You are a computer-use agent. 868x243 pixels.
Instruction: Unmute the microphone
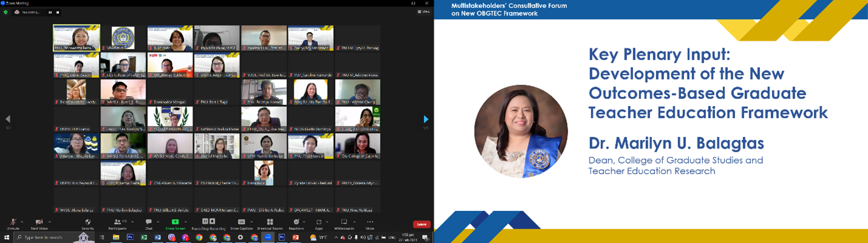(12, 223)
